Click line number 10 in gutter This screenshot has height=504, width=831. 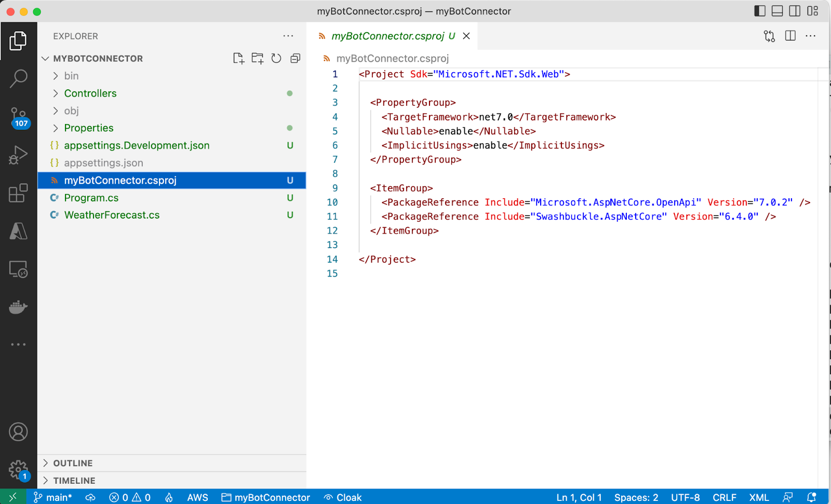pyautogui.click(x=332, y=202)
